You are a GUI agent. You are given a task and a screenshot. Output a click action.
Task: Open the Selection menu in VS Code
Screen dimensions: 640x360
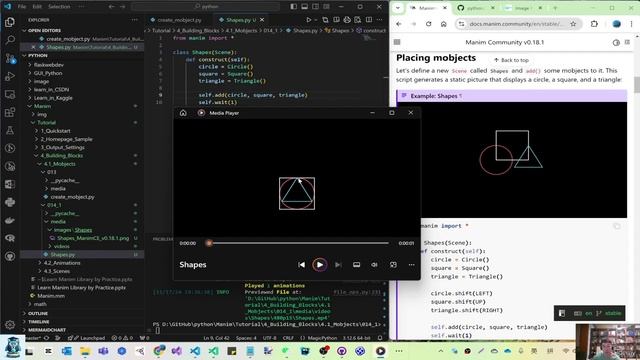coord(59,7)
